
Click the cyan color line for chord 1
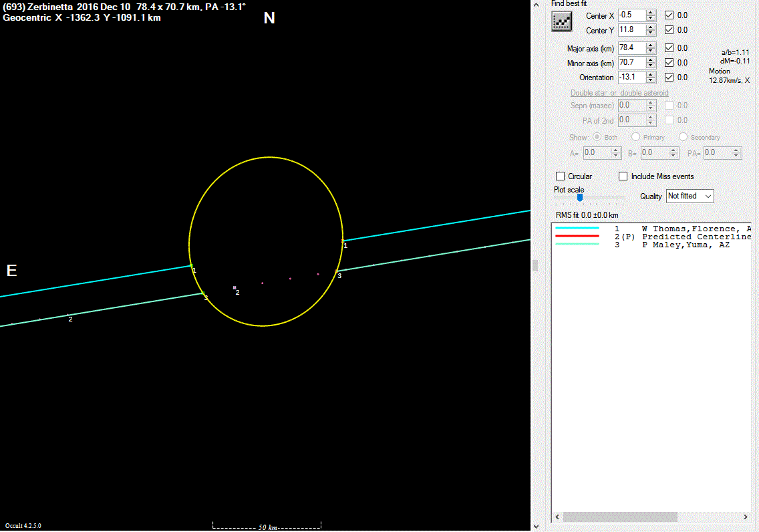577,228
